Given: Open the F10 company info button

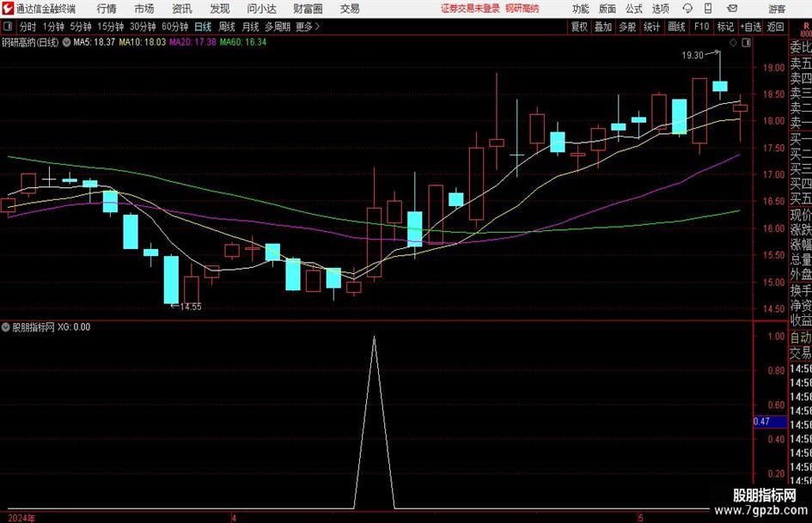Looking at the screenshot, I should [x=702, y=27].
